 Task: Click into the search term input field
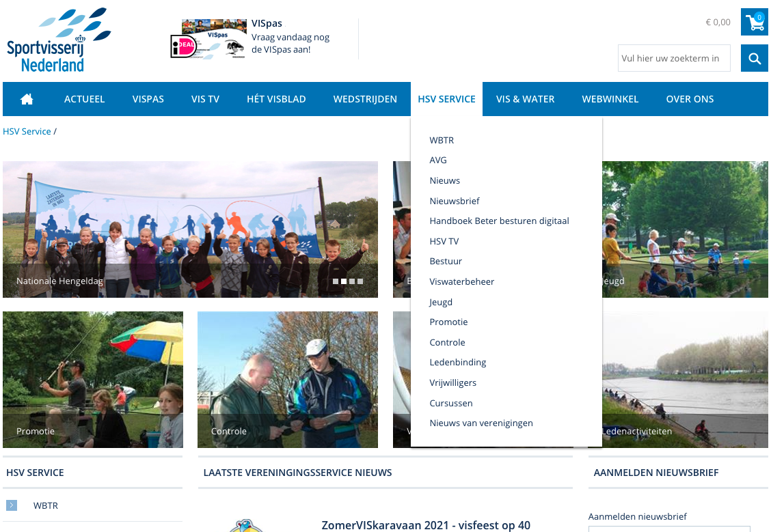[673, 59]
